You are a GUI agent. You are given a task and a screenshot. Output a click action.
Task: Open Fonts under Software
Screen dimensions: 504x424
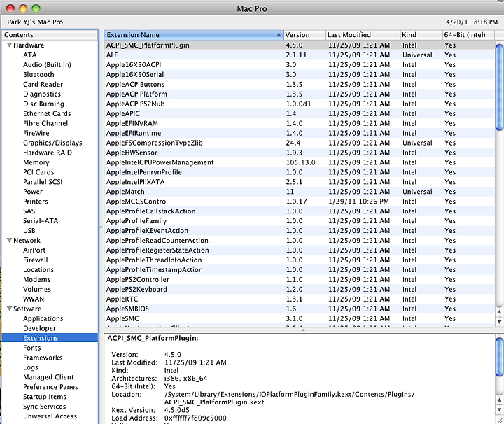click(31, 348)
